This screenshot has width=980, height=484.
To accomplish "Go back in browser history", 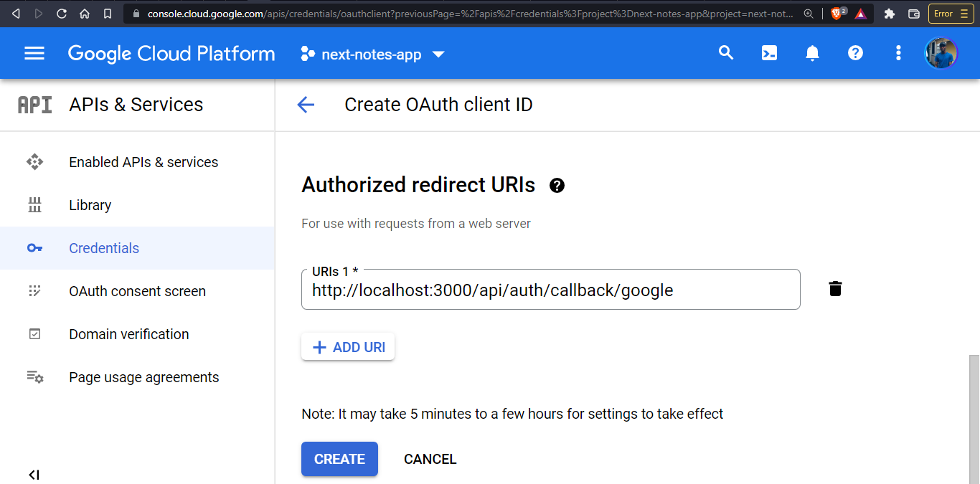I will pos(16,14).
